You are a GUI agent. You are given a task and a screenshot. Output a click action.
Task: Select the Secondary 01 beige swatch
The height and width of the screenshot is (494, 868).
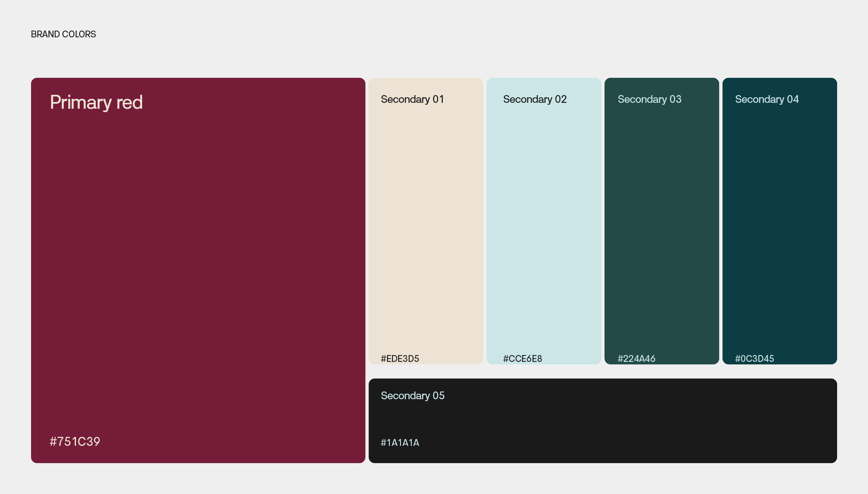click(x=426, y=221)
